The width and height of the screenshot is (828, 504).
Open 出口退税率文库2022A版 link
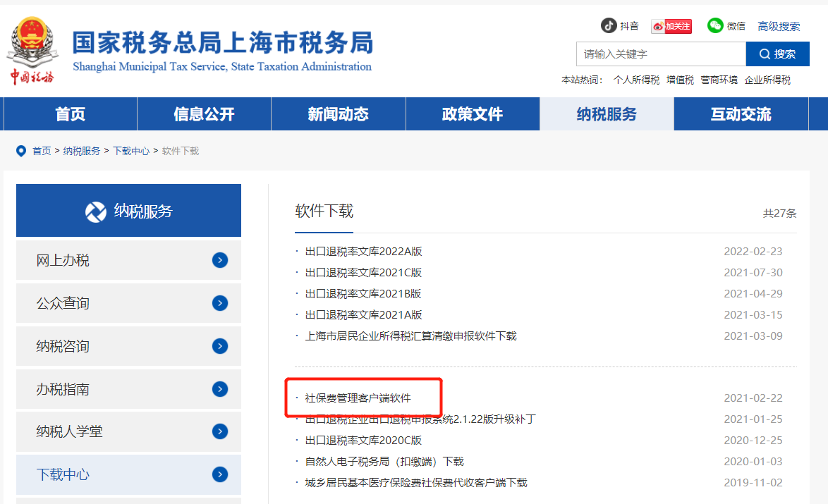pyautogui.click(x=363, y=252)
